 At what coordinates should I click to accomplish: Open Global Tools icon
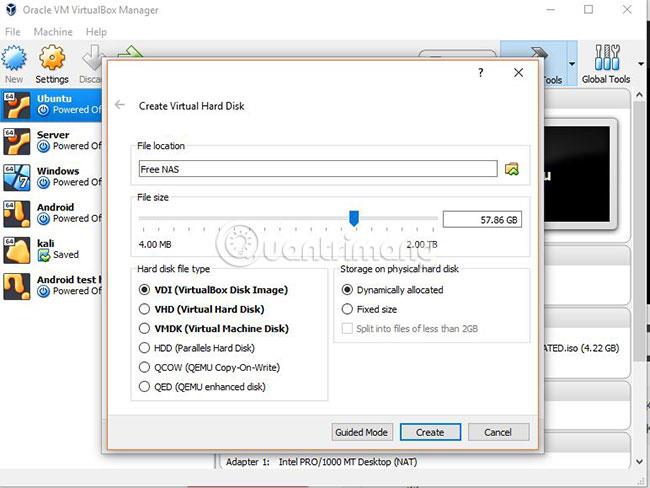tap(607, 58)
